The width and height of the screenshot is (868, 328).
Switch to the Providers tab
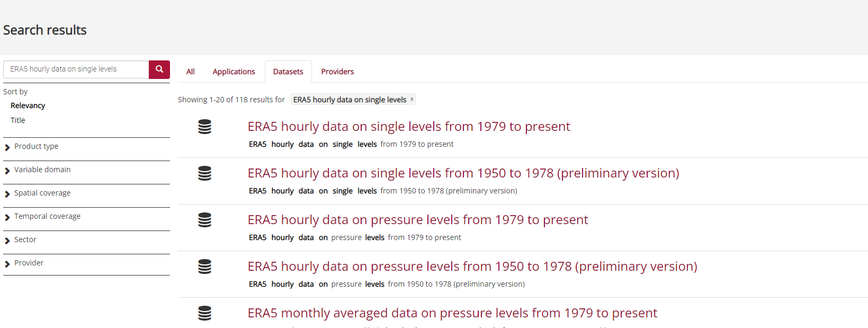click(x=337, y=72)
